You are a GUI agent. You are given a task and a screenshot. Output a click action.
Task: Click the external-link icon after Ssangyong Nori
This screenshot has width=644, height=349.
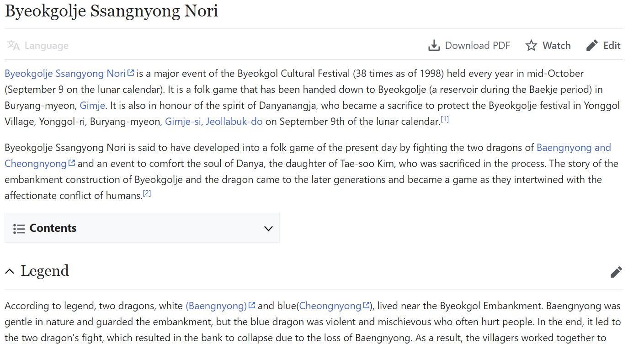point(131,73)
